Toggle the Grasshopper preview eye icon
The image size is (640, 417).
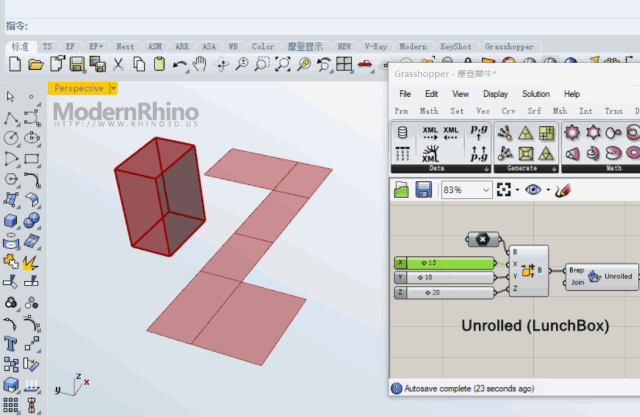533,190
